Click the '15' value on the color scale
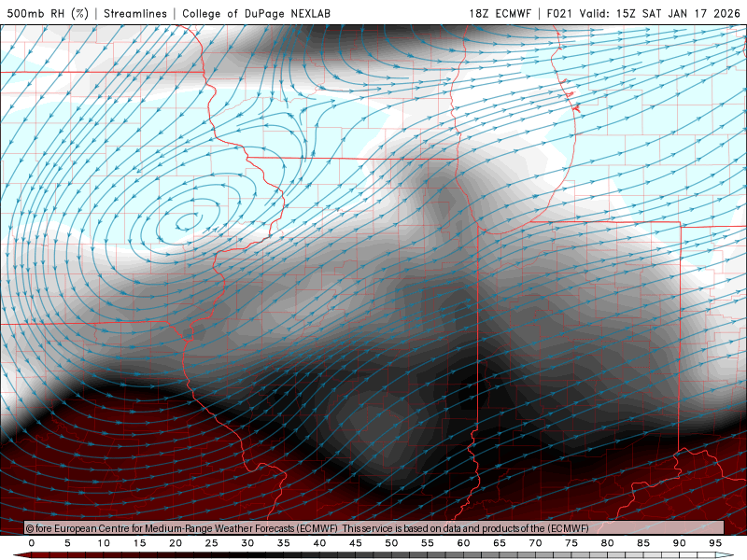 click(139, 543)
